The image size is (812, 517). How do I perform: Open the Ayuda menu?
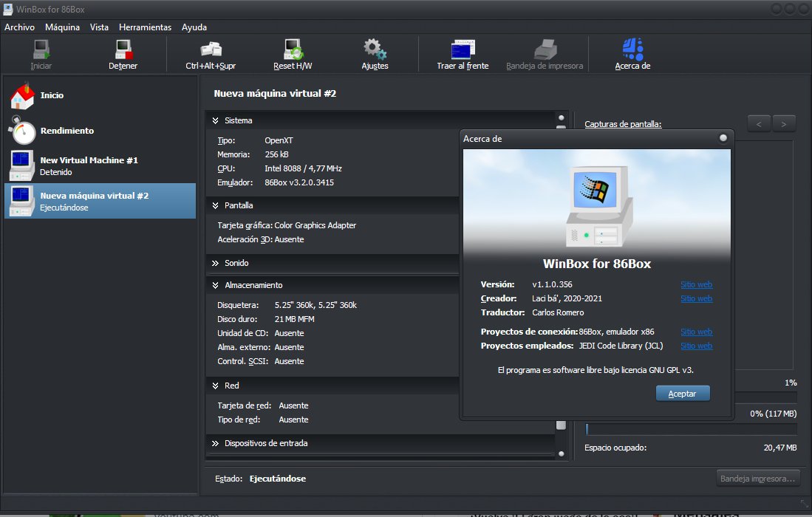point(194,27)
